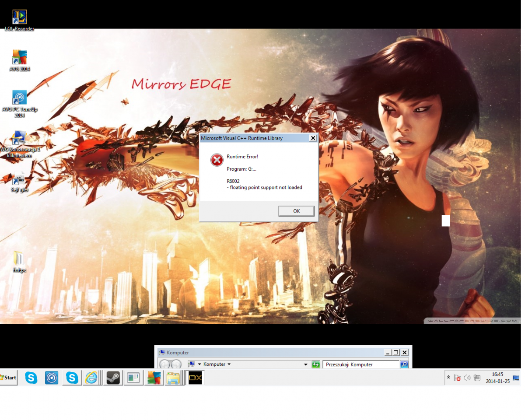
Task: Maximize the Komputer window
Action: pyautogui.click(x=396, y=353)
